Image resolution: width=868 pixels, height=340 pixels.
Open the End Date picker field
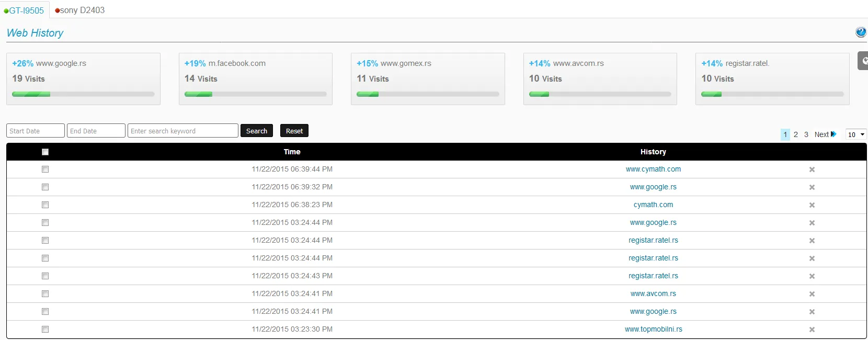[96, 131]
